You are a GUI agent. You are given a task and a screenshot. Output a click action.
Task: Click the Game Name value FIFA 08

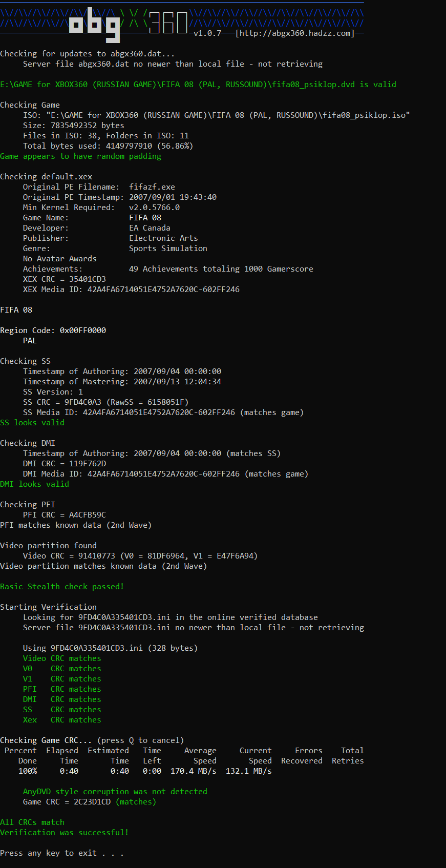145,218
